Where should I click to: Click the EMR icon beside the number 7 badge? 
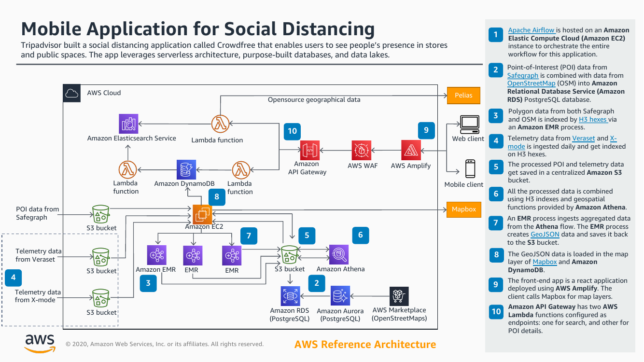coord(232,255)
